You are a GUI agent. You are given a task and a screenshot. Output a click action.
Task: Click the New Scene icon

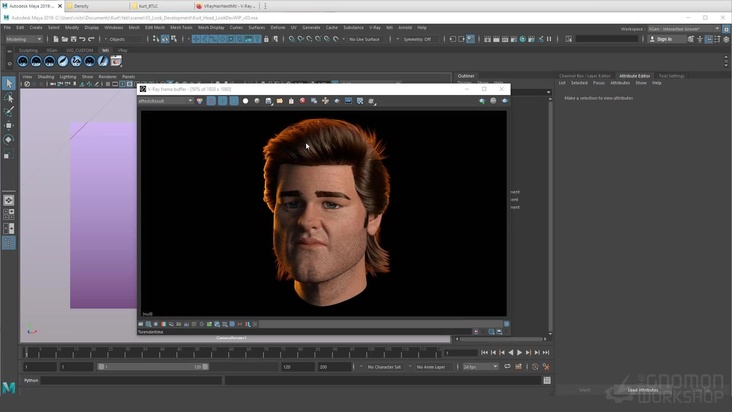[x=56, y=39]
